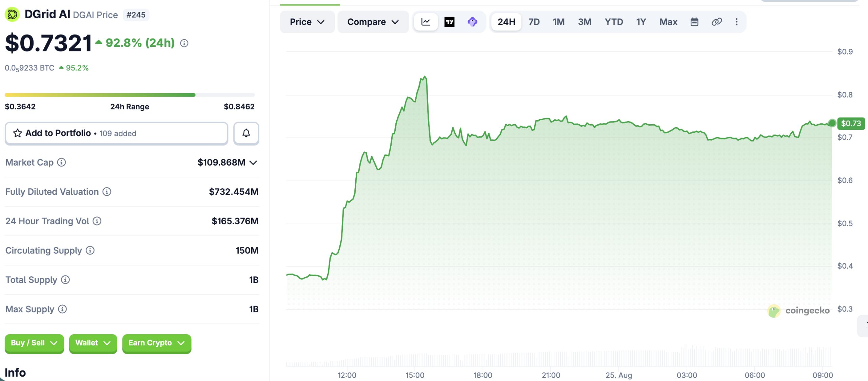The height and width of the screenshot is (381, 868).
Task: Click the $0.8462 range high value
Action: 239,107
